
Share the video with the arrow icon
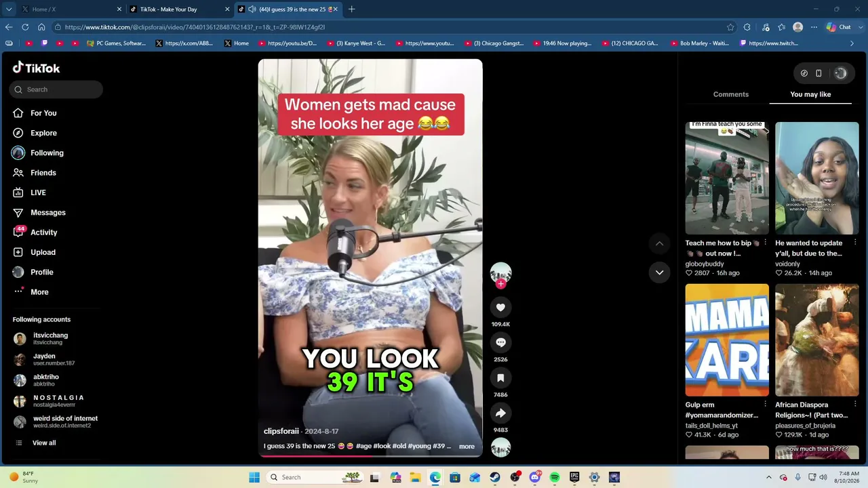point(500,413)
